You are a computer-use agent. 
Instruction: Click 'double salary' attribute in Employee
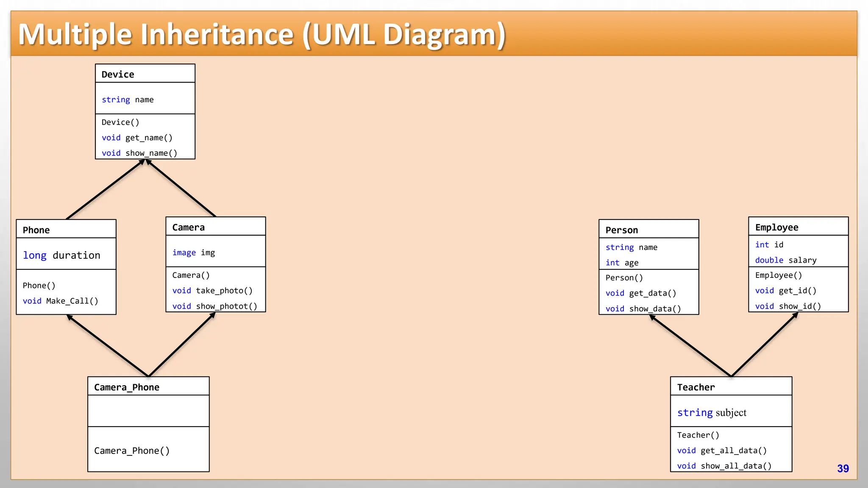tap(785, 260)
